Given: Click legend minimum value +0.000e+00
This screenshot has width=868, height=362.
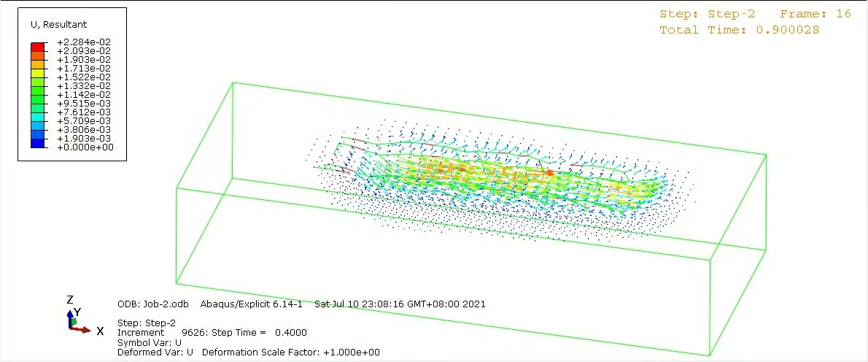Looking at the screenshot, I should (x=85, y=147).
